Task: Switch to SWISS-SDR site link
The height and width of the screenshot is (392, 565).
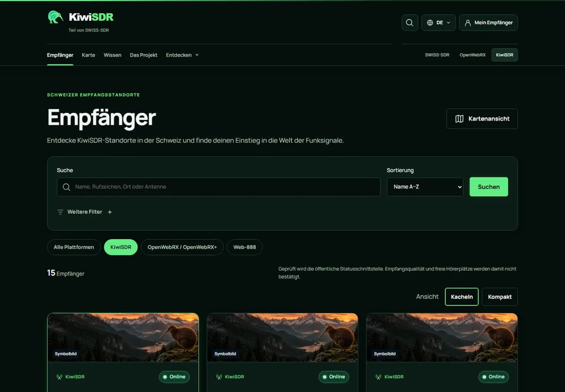Action: (x=437, y=55)
